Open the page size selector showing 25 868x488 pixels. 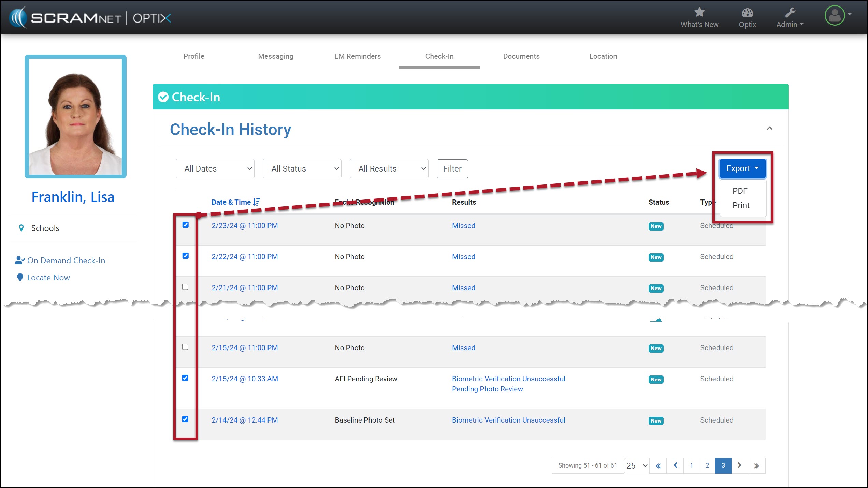click(636, 466)
